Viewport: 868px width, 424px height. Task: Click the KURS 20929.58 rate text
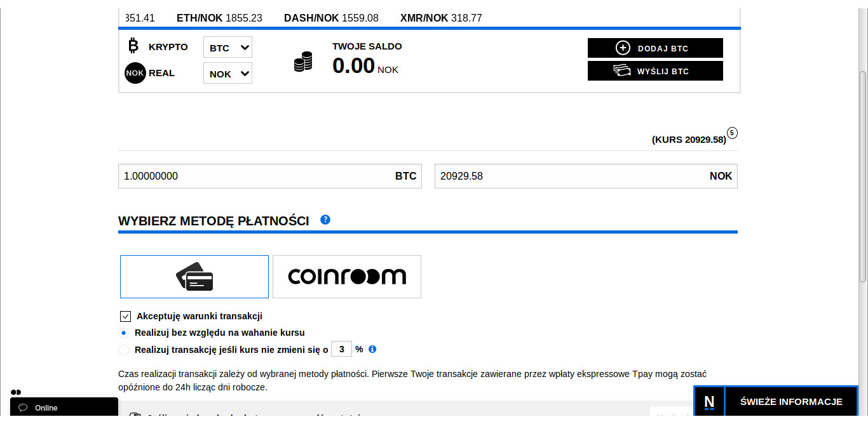(x=689, y=140)
